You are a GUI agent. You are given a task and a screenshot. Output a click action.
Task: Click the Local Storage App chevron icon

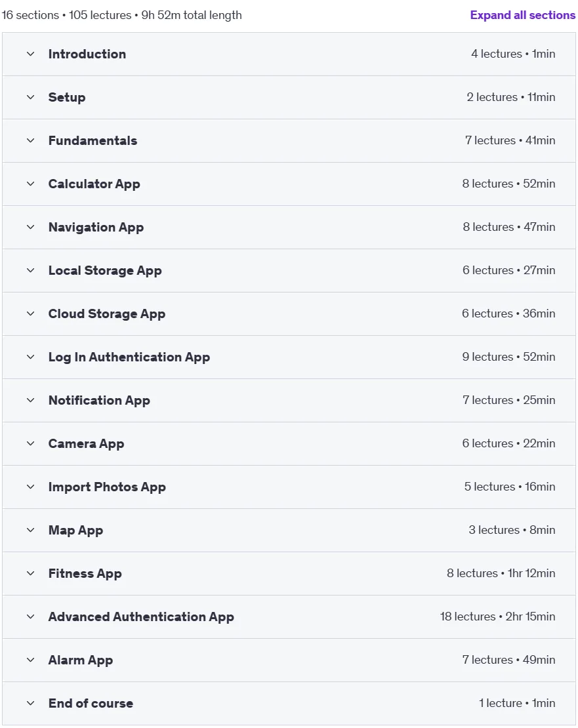[31, 270]
